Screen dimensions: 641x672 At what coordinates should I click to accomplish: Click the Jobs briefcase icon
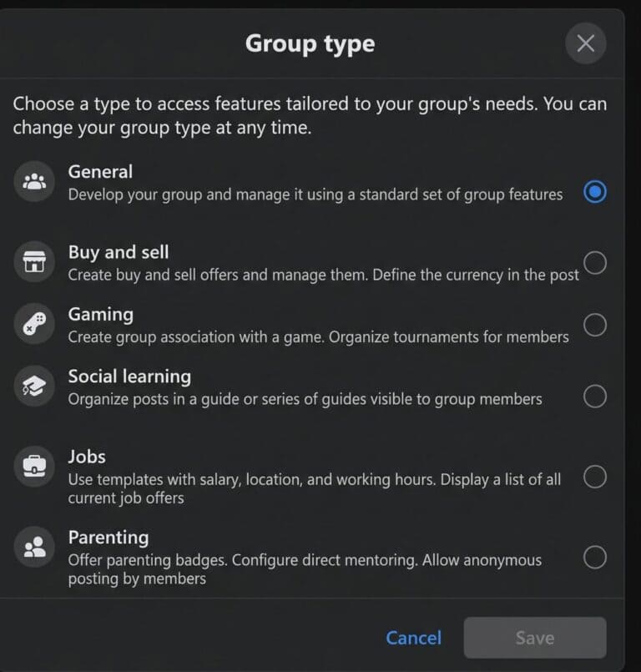33,466
